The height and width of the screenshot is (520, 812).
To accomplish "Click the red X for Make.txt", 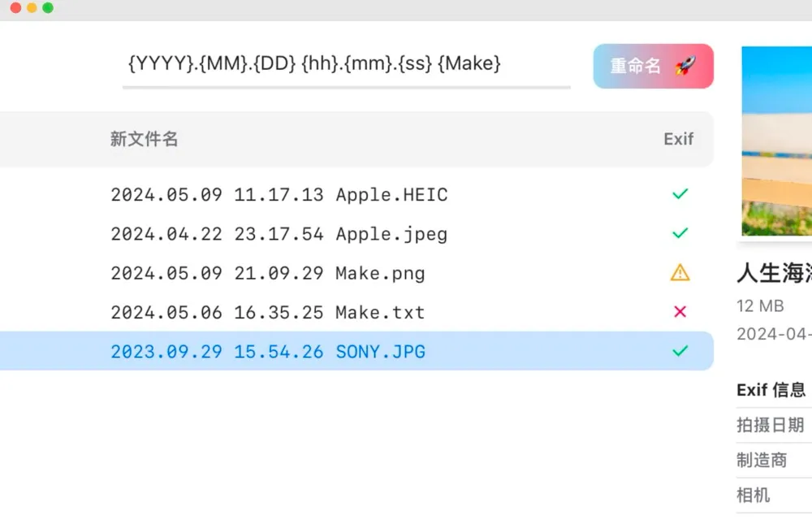I will pyautogui.click(x=680, y=312).
